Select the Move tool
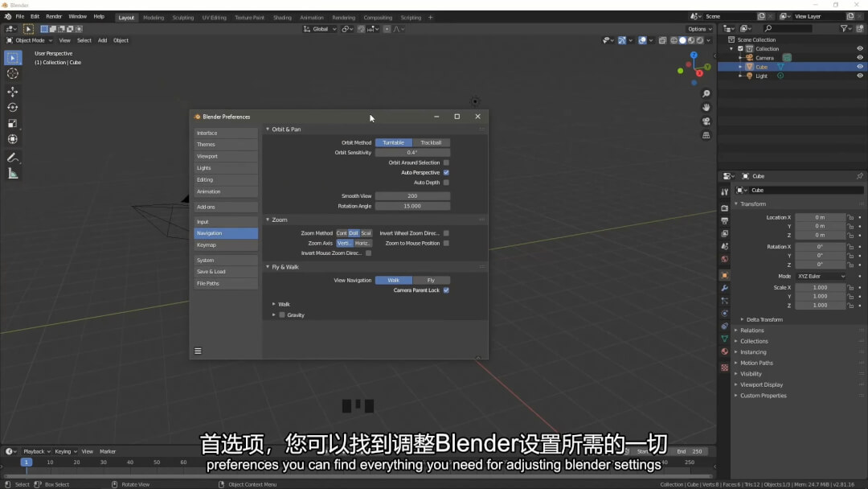This screenshot has width=868, height=489. [x=13, y=92]
